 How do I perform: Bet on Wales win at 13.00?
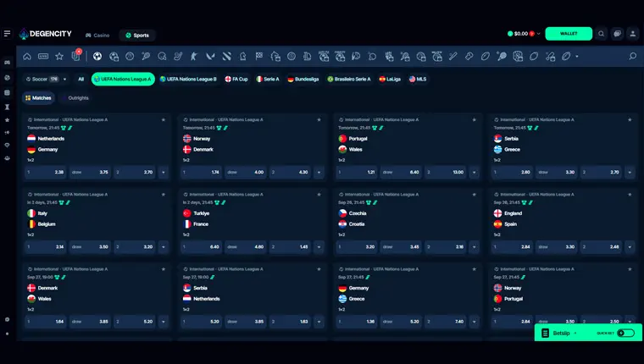(x=446, y=173)
